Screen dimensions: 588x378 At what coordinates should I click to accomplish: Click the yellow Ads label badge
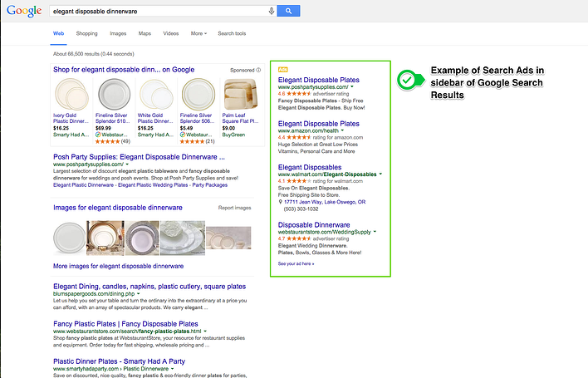click(x=282, y=70)
